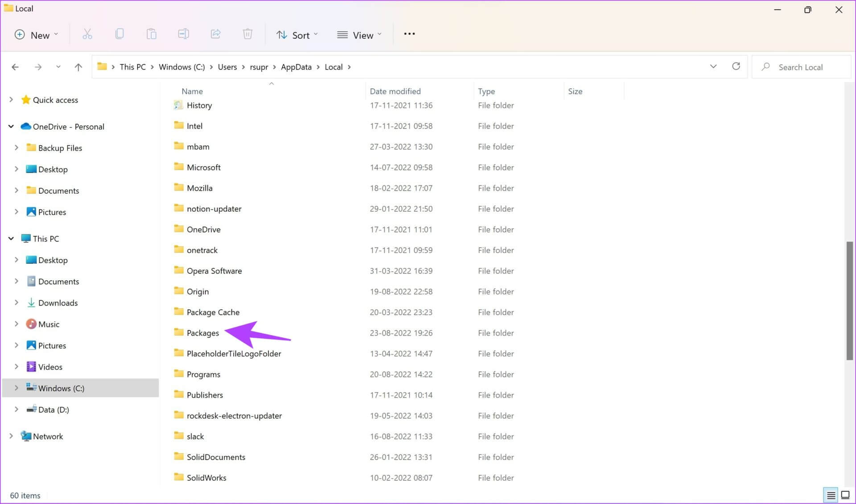Viewport: 856px width, 504px height.
Task: Select Pictures under OneDrive
Action: pyautogui.click(x=52, y=212)
